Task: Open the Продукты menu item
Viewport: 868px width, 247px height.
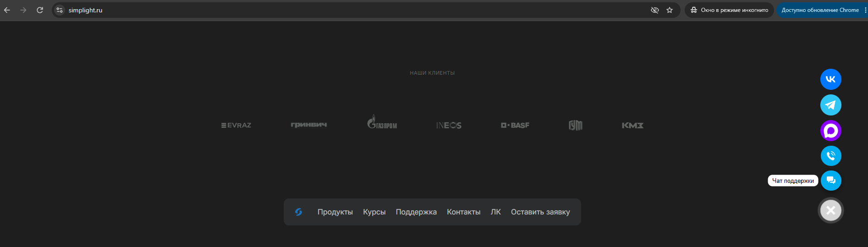Action: [335, 212]
